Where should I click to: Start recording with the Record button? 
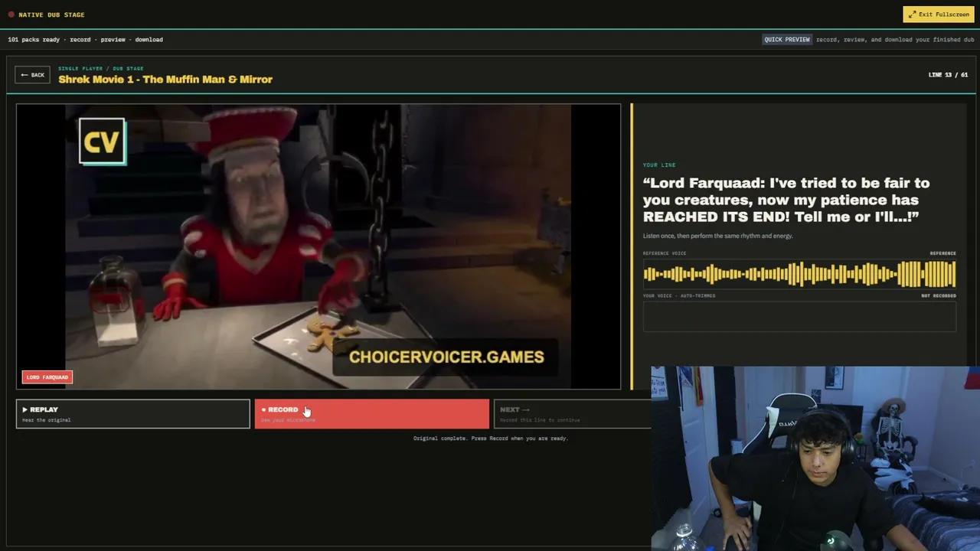(x=372, y=414)
